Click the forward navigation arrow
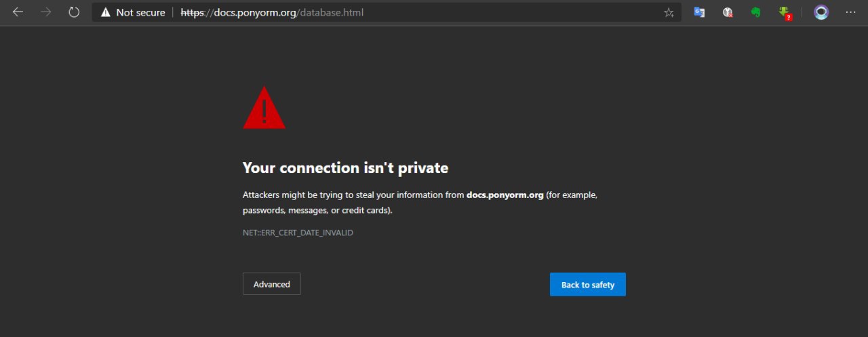Viewport: 868px width, 337px height. click(x=46, y=12)
